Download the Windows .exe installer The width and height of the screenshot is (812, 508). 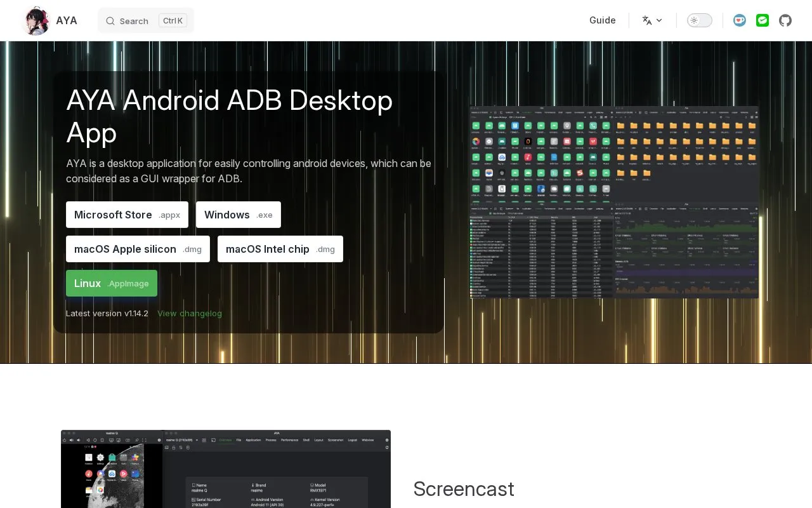tap(239, 215)
